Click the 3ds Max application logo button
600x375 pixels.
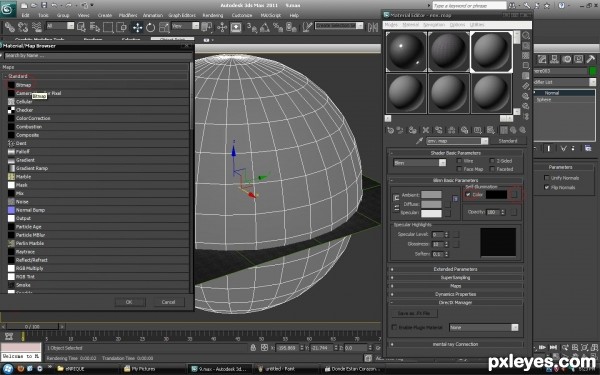(8, 8)
